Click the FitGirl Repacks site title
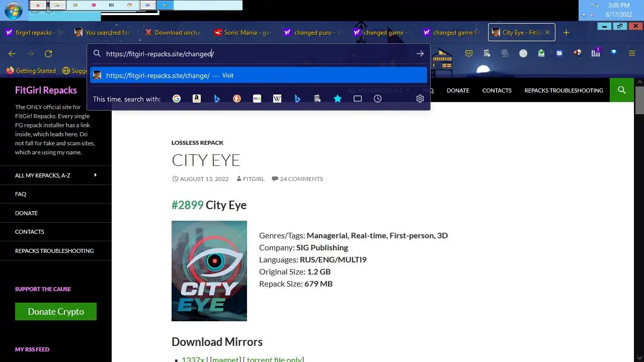Image resolution: width=644 pixels, height=362 pixels. [x=46, y=90]
